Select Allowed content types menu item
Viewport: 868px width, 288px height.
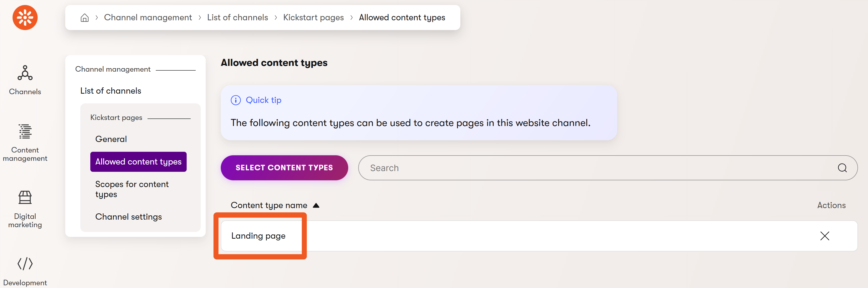tap(138, 162)
